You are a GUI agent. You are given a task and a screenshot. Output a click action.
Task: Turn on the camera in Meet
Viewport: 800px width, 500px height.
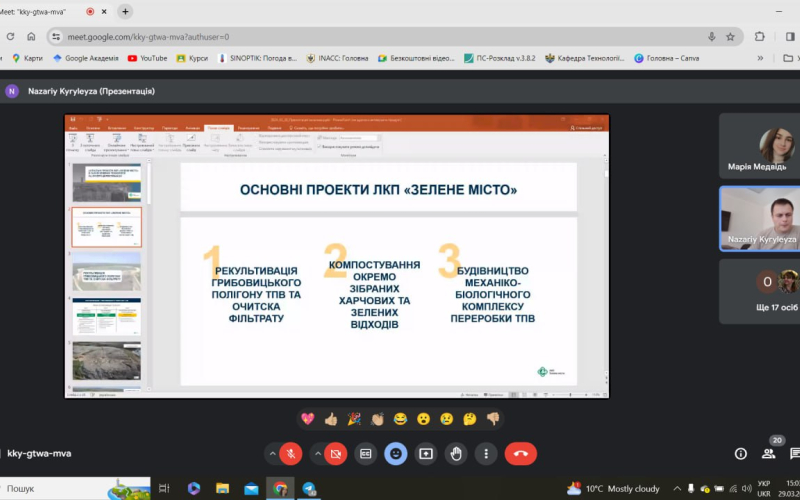(x=336, y=454)
